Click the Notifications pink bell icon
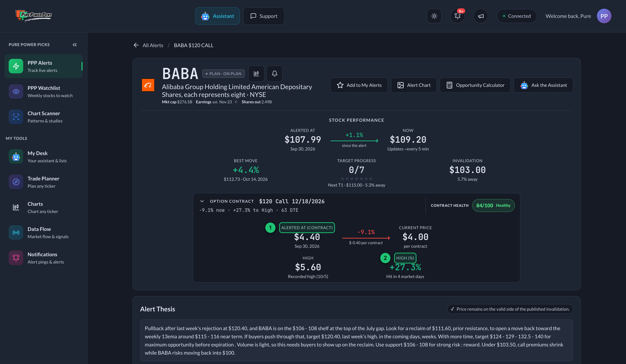 [16, 258]
